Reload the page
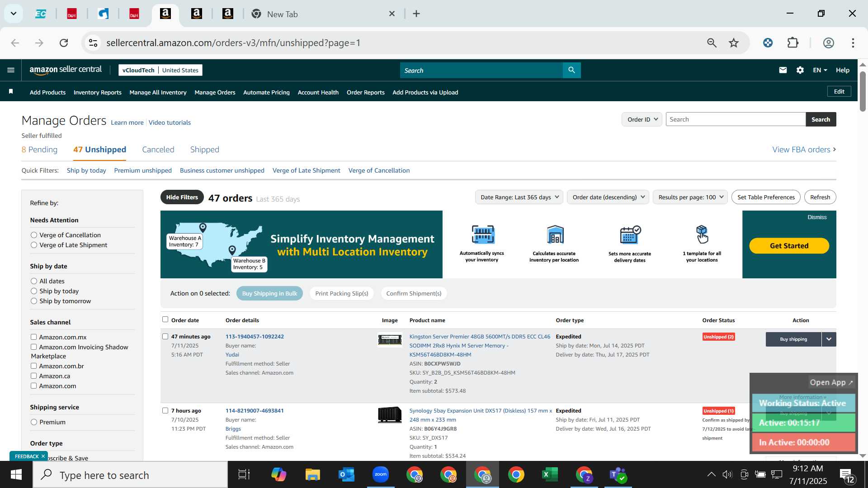 [64, 43]
